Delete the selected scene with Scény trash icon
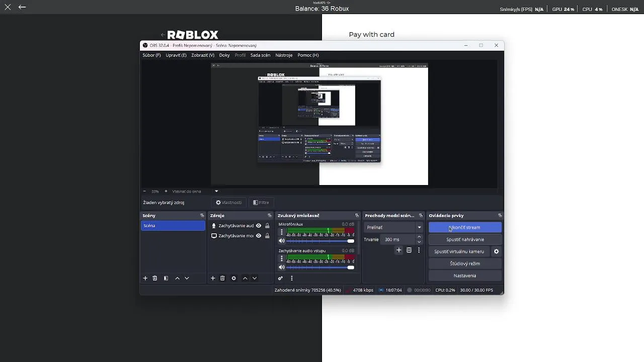The height and width of the screenshot is (362, 644). 155,278
